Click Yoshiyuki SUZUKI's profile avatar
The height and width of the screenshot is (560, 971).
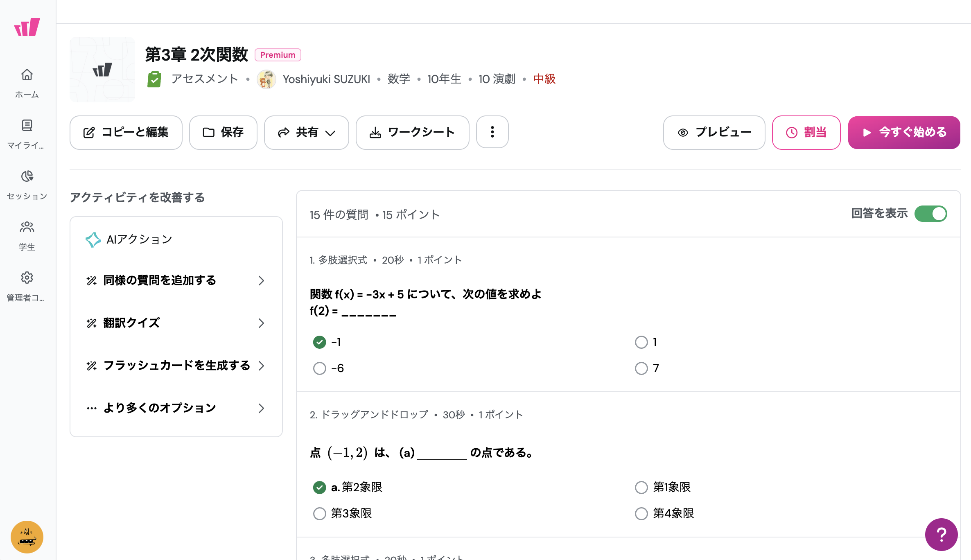click(x=266, y=79)
